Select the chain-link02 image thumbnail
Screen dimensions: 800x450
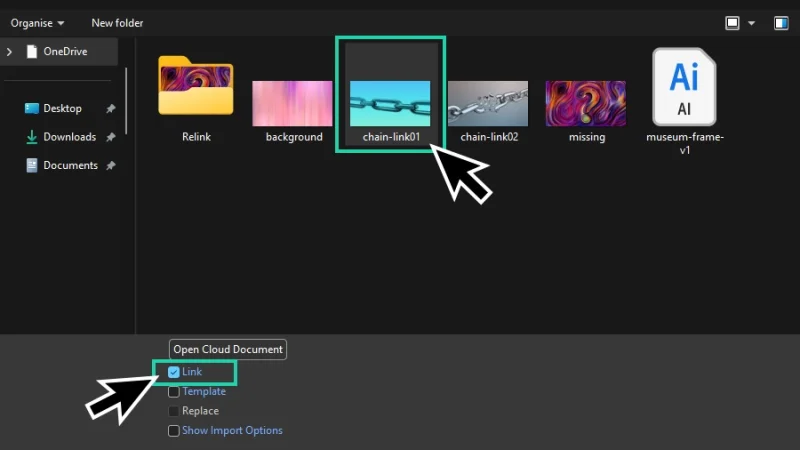pyautogui.click(x=488, y=103)
